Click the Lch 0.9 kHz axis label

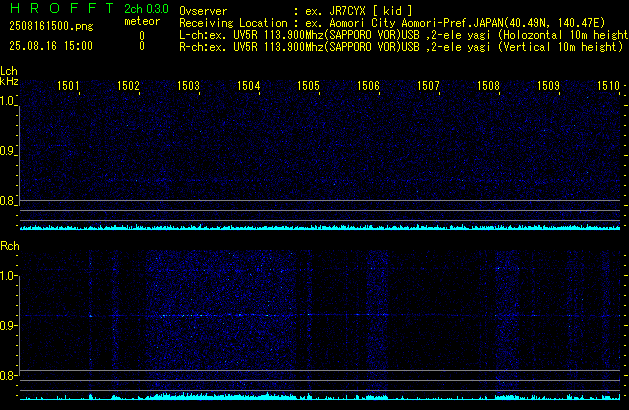[x=7, y=151]
